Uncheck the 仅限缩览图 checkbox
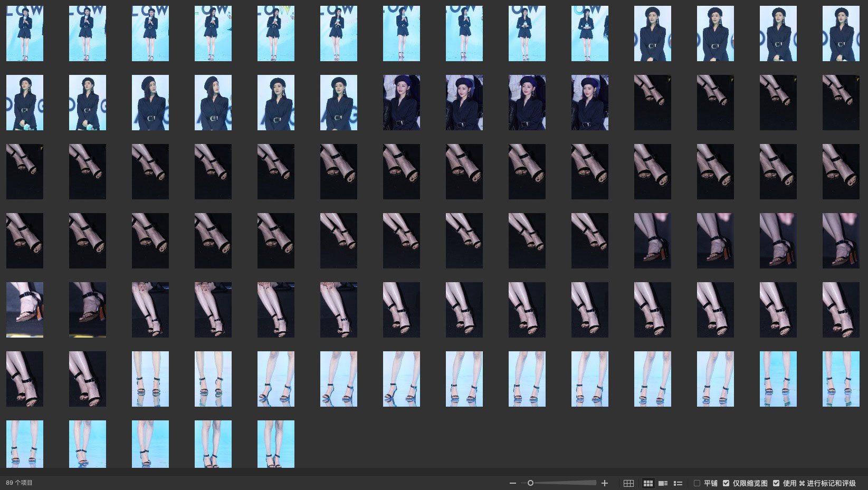This screenshot has height=490, width=868. [x=726, y=483]
